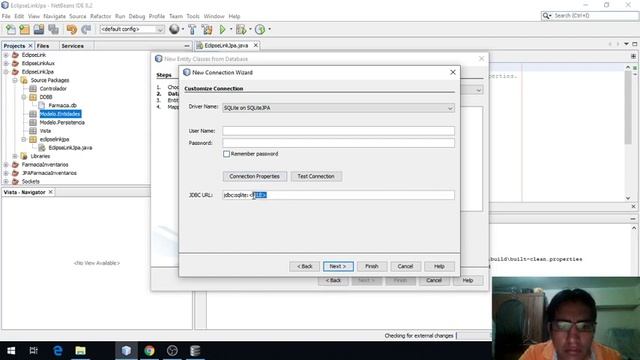Expand the EclipseLink project node
Image resolution: width=640 pixels, height=360 pixels.
pyautogui.click(x=6, y=55)
